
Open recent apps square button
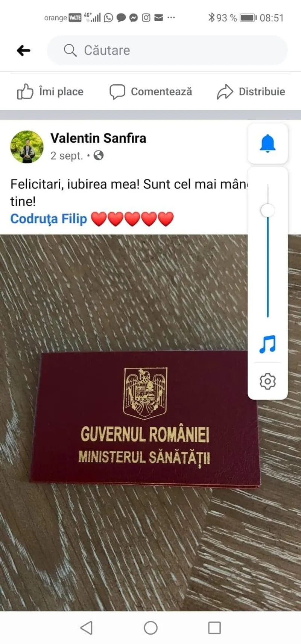pos(214,627)
